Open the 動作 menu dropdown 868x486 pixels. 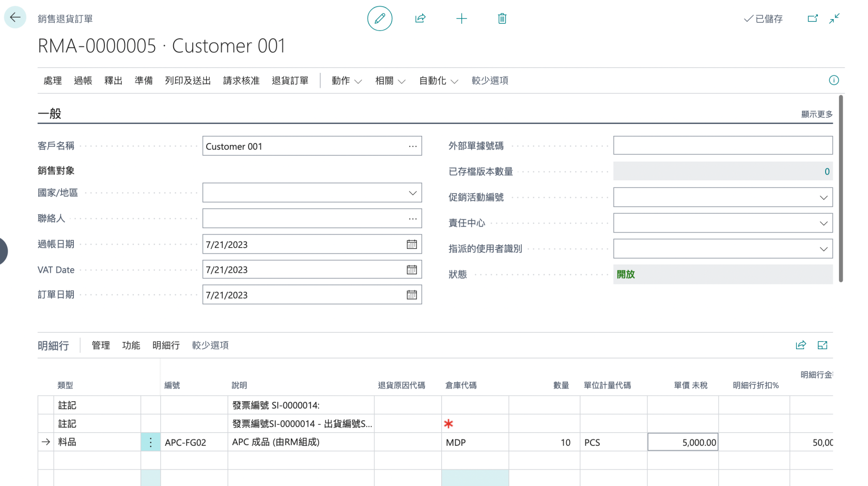pyautogui.click(x=347, y=81)
